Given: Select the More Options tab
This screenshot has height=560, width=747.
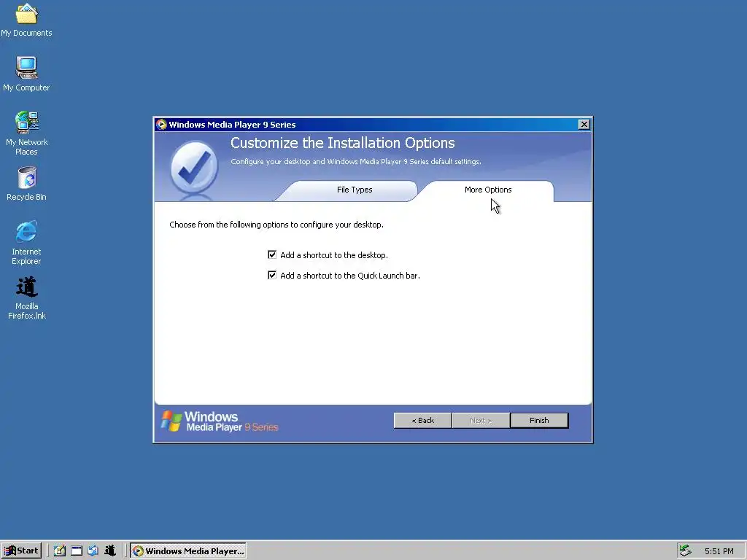Looking at the screenshot, I should (x=488, y=190).
